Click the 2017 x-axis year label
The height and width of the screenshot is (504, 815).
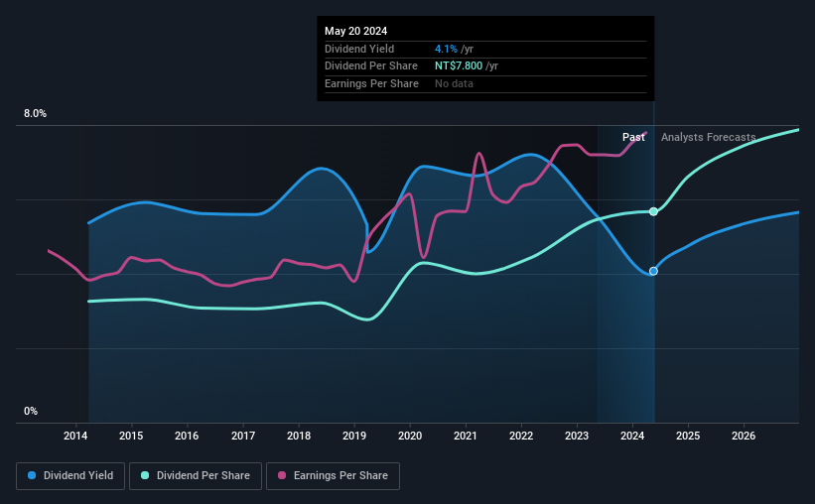(243, 436)
